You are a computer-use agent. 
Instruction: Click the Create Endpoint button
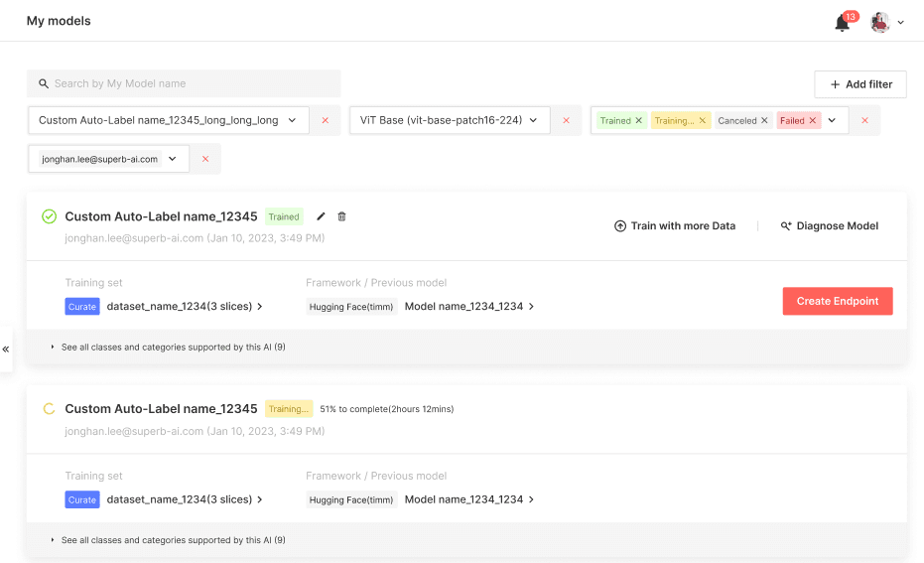coord(837,301)
